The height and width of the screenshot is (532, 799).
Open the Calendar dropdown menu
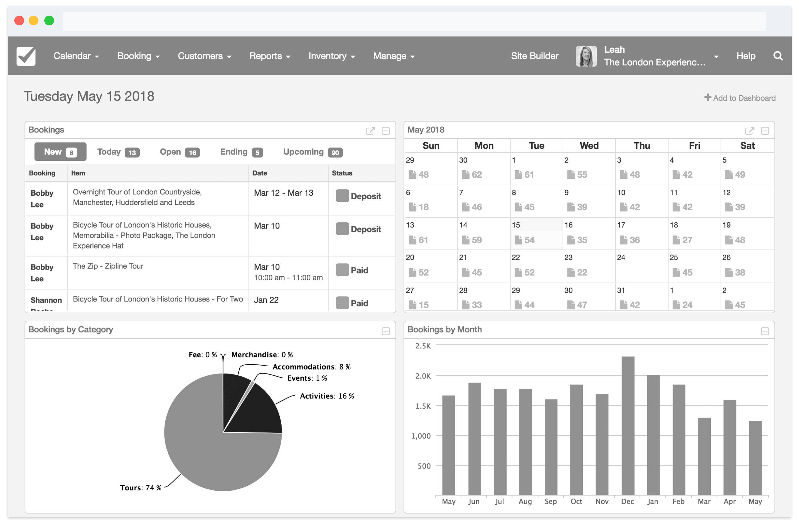(x=76, y=56)
